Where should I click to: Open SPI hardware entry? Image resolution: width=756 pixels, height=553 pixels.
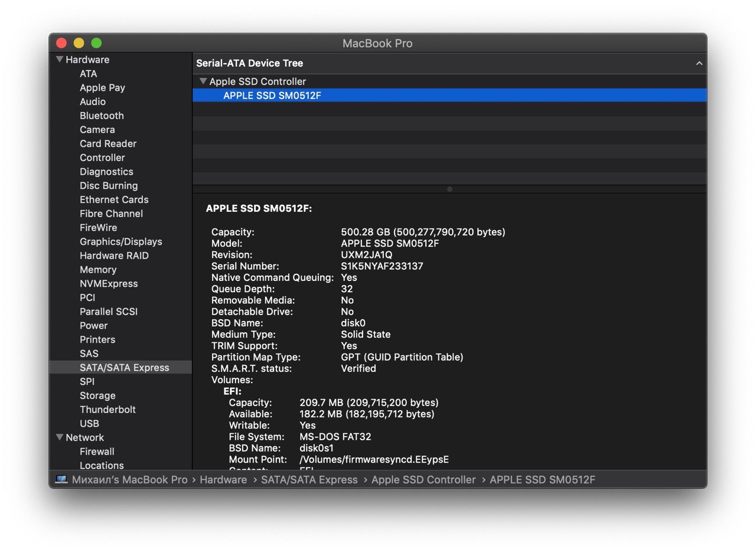[87, 382]
